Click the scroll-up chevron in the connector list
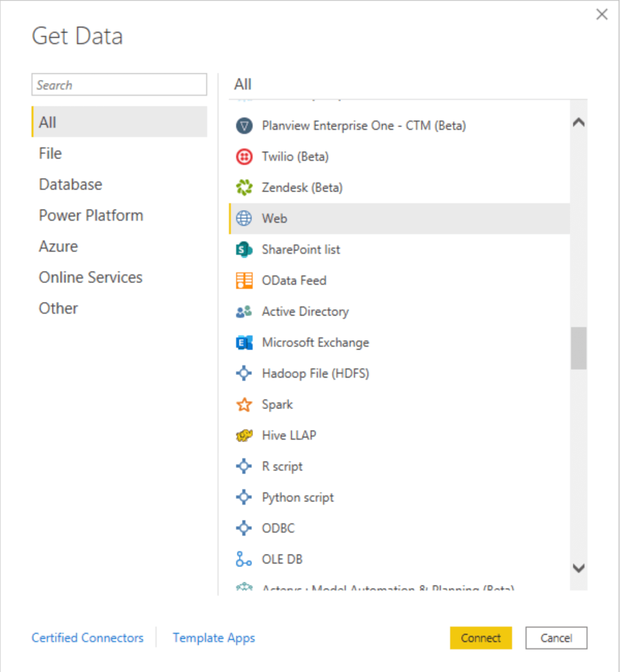The image size is (620, 672). tap(579, 123)
